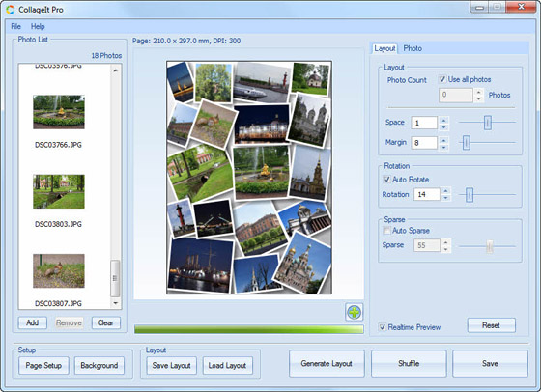Click the photo list scroll up arrow
Image resolution: width=541 pixels, height=392 pixels.
[x=116, y=70]
